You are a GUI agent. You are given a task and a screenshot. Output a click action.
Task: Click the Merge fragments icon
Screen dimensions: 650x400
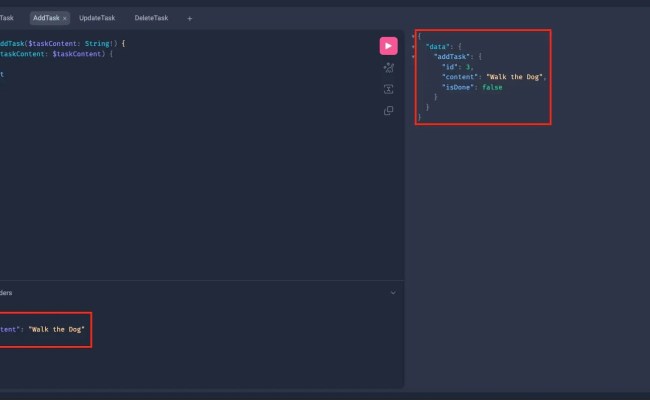388,89
